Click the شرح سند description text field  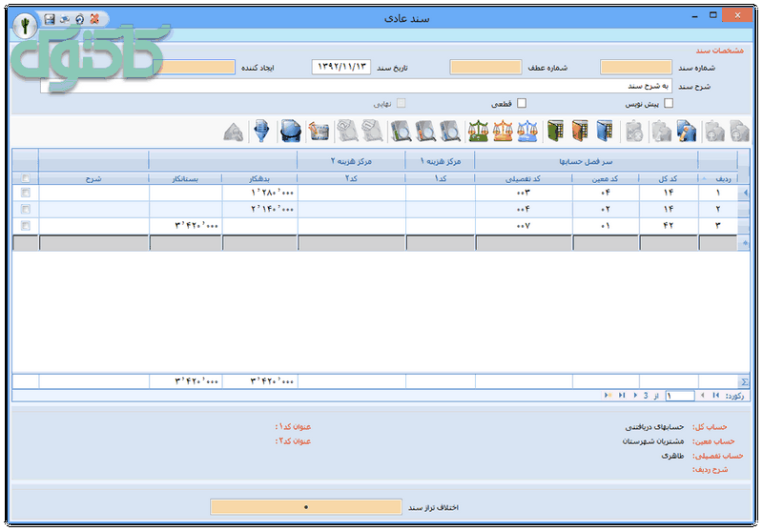point(356,86)
